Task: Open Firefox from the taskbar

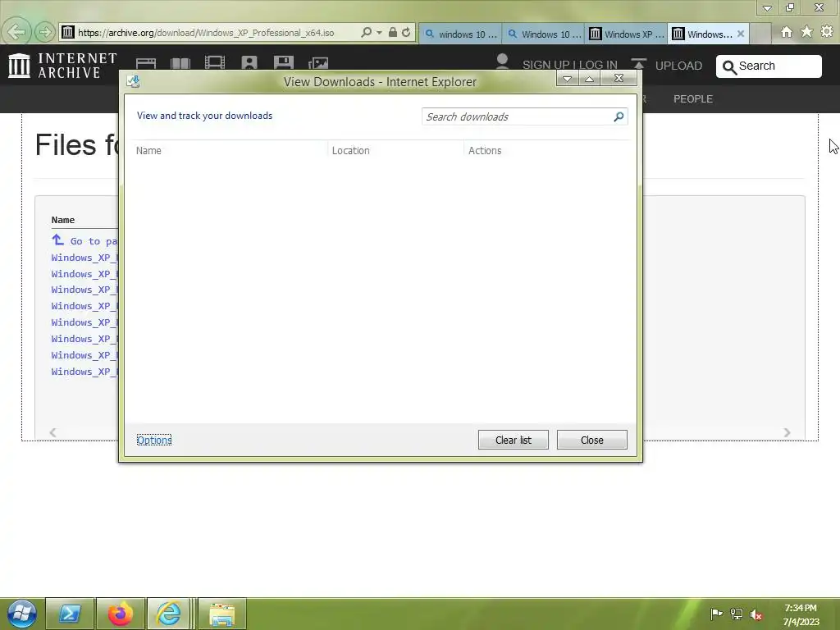Action: (120, 614)
